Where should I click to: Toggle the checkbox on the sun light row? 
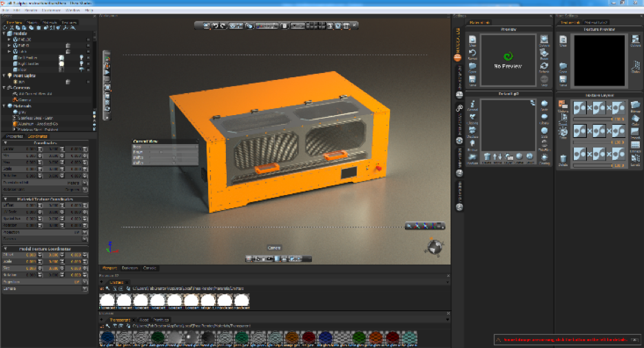click(x=88, y=81)
